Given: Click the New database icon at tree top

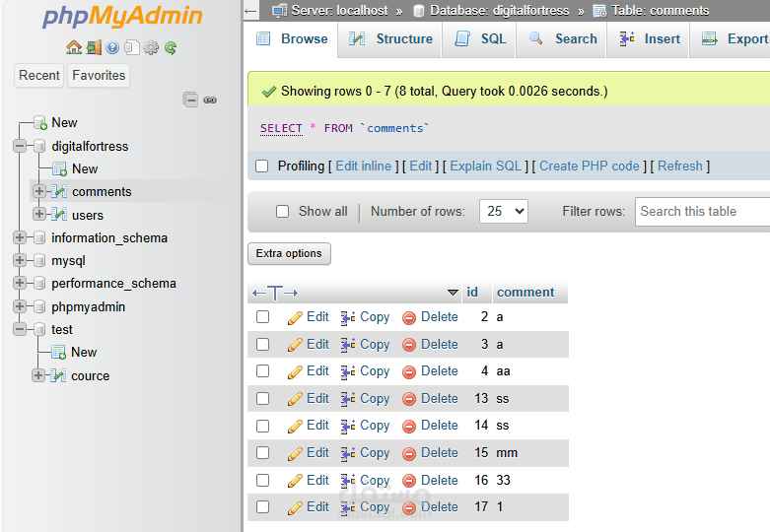Looking at the screenshot, I should (40, 122).
